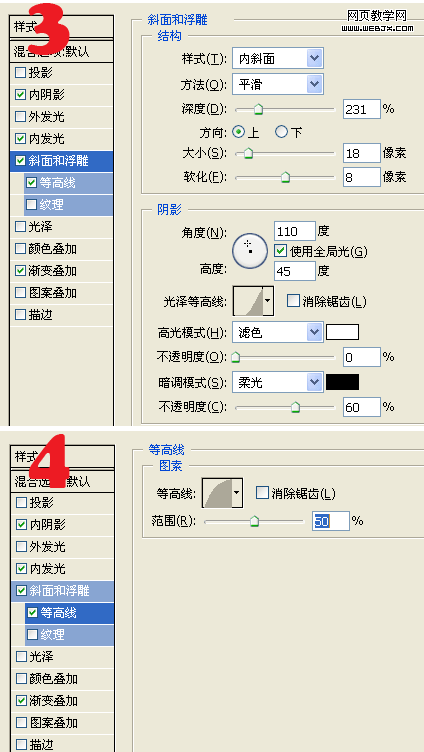Viewport: 424px width, 752px height.
Task: Select 投影 row in the Contour settings dialog
Action: 62,503
